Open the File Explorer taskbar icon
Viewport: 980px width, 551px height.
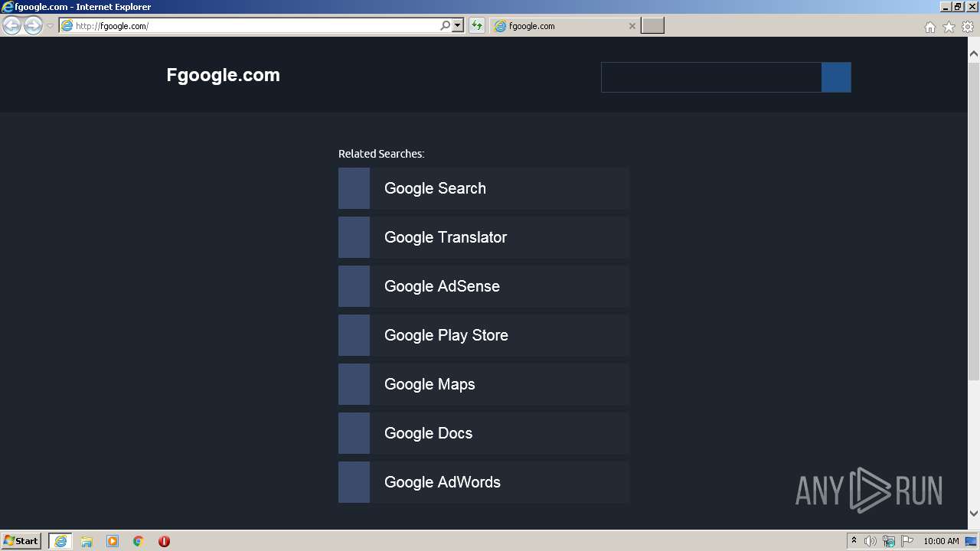coord(87,541)
